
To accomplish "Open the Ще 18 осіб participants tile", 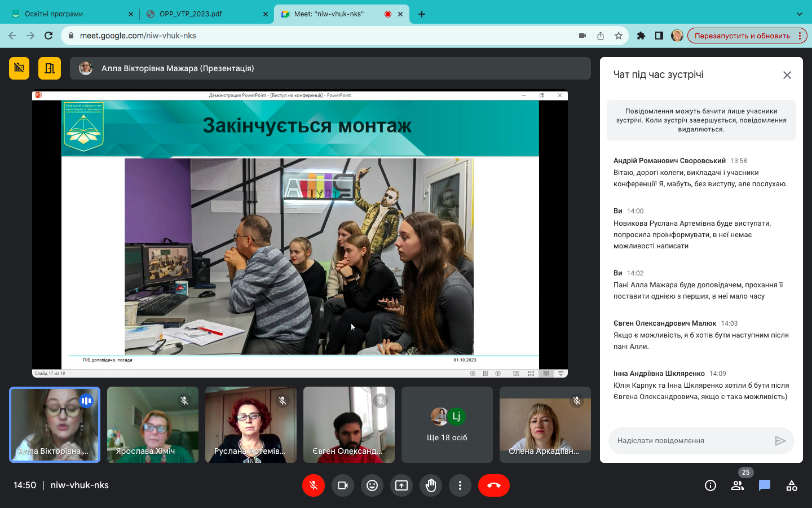I will [x=447, y=425].
